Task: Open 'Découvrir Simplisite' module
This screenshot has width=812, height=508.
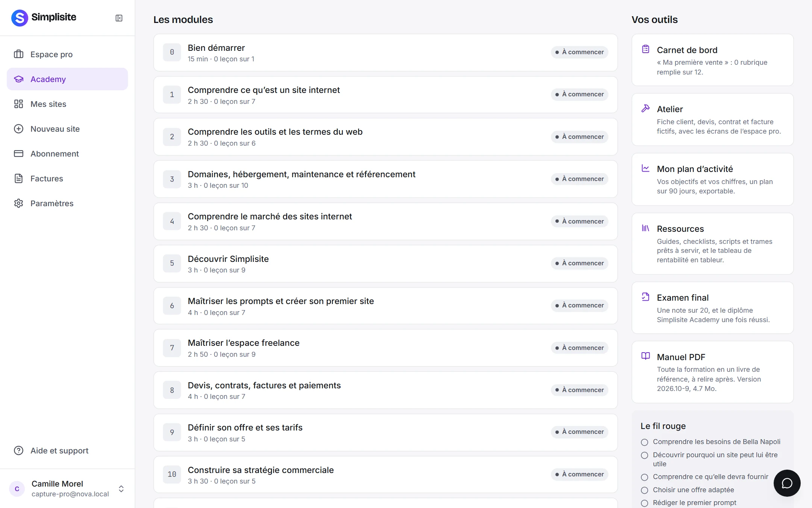Action: (x=385, y=264)
